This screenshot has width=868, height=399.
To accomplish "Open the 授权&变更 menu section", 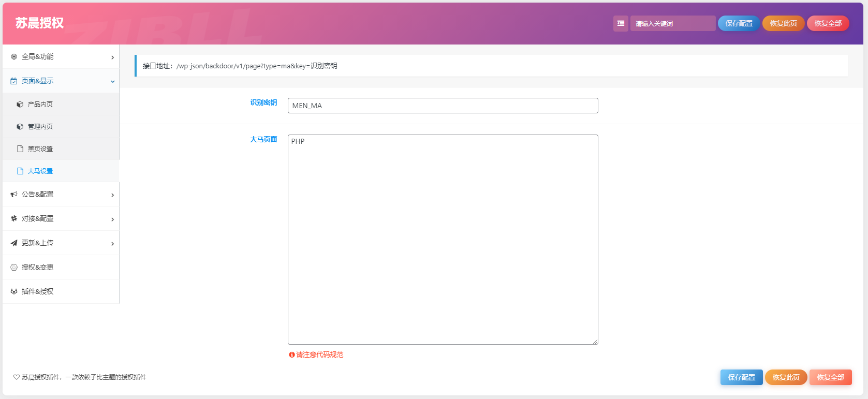I will [61, 268].
